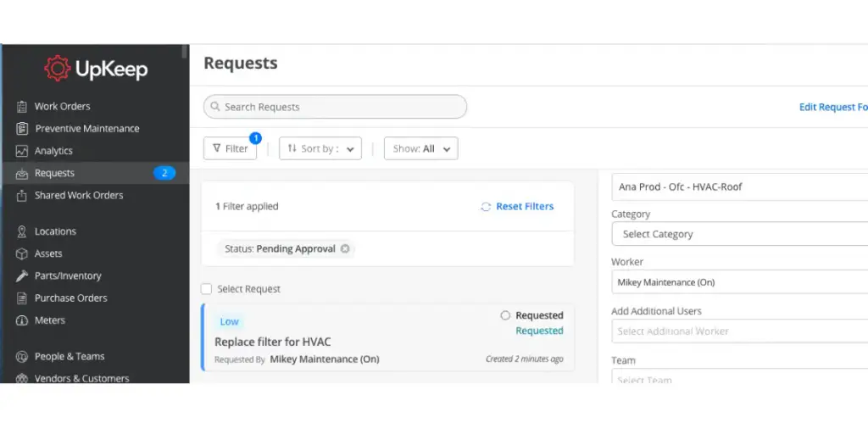868x434 pixels.
Task: Open Analytics chart icon
Action: (21, 151)
